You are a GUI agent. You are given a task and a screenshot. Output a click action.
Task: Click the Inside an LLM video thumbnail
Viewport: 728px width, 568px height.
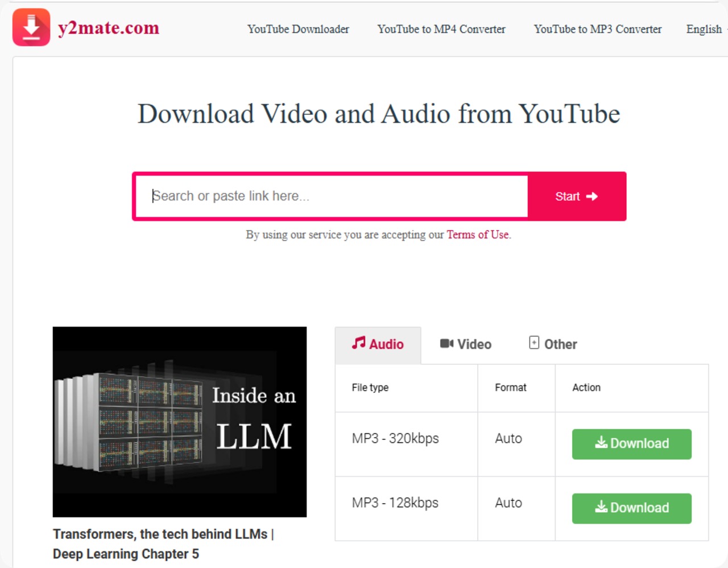[x=180, y=422]
